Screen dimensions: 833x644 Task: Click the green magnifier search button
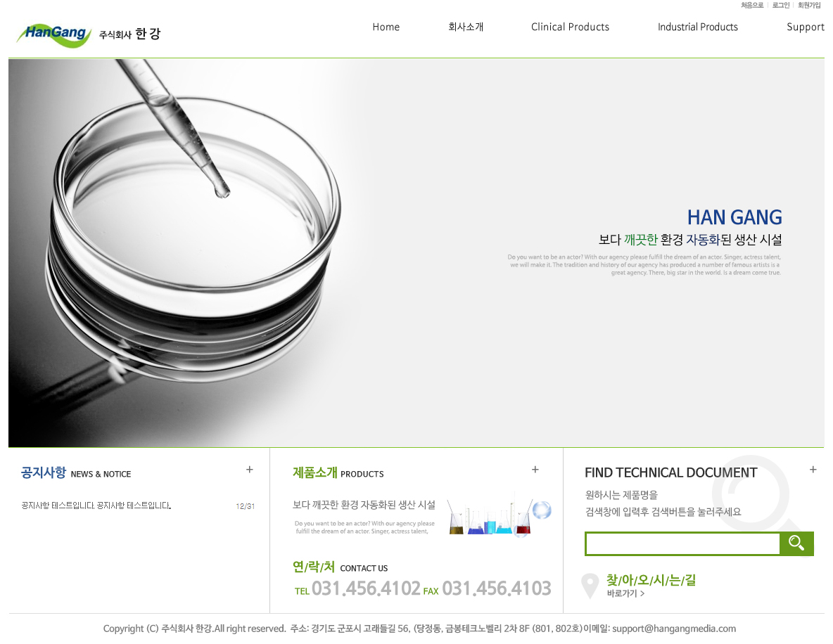click(796, 543)
